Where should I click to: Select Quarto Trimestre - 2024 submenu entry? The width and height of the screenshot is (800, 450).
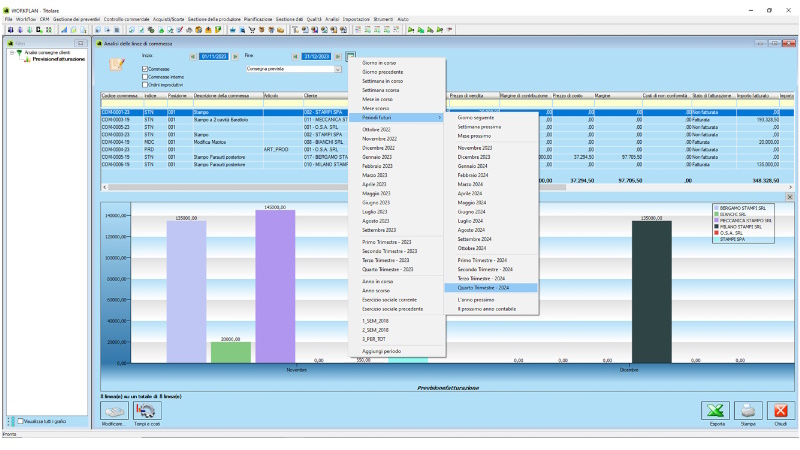[x=491, y=288]
